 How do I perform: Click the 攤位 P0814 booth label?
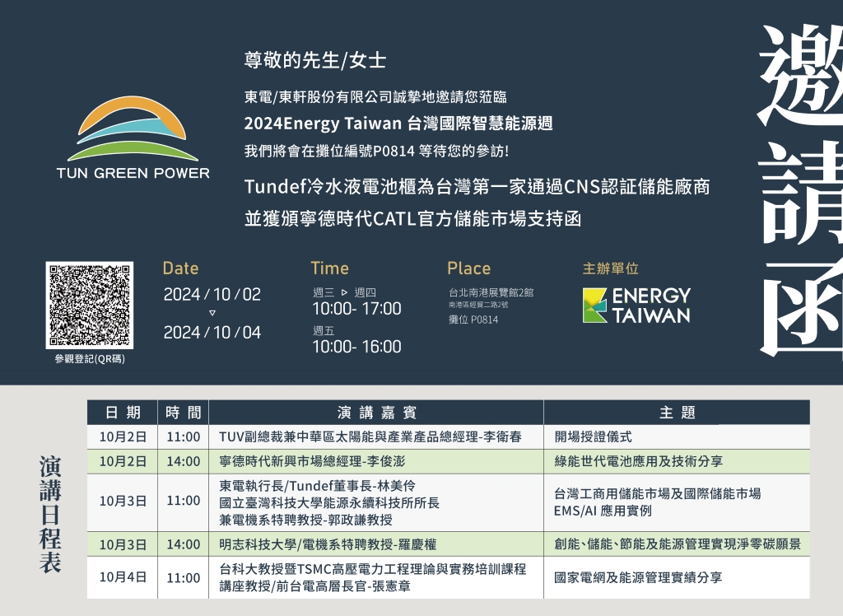pyautogui.click(x=473, y=320)
